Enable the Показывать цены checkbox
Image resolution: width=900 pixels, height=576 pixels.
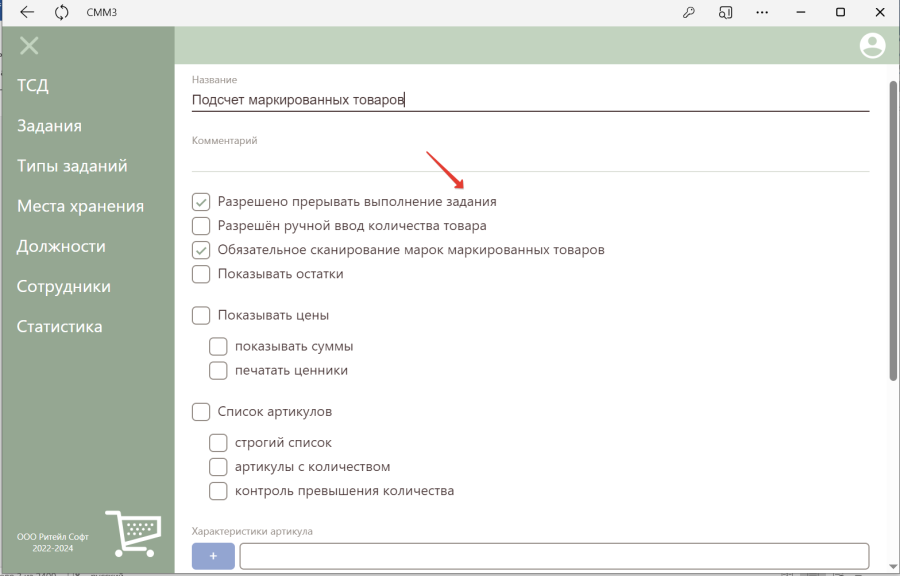pos(201,316)
